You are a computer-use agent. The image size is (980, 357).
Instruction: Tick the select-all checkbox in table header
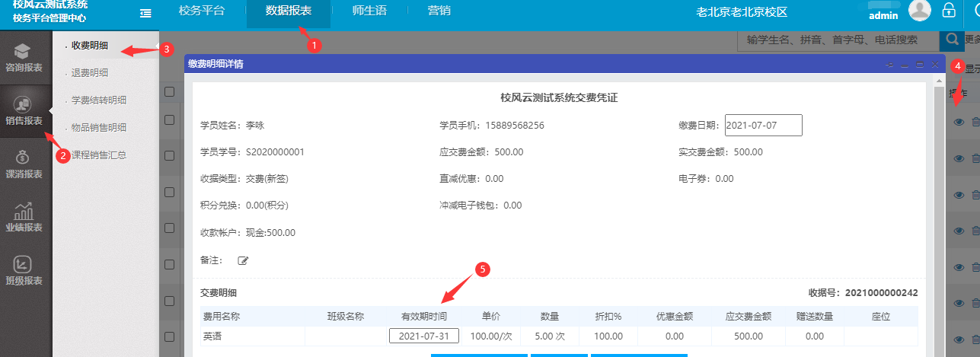[170, 91]
